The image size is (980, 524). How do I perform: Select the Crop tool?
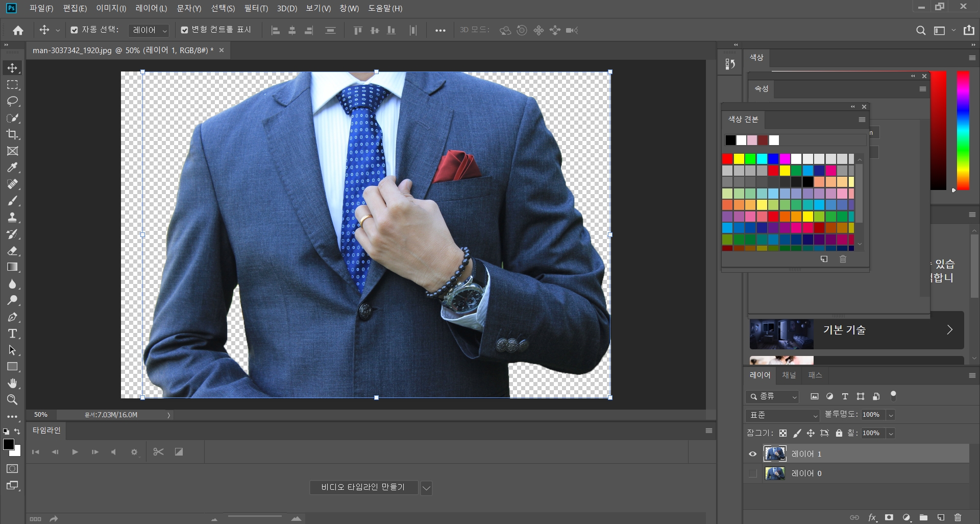pyautogui.click(x=12, y=134)
